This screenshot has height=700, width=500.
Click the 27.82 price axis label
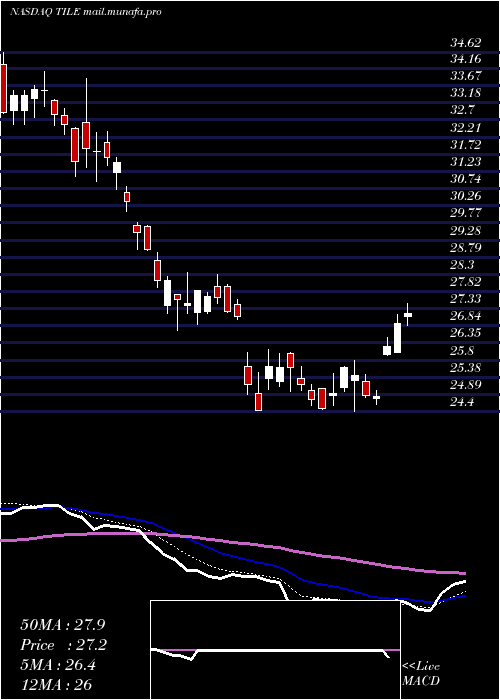coord(466,282)
